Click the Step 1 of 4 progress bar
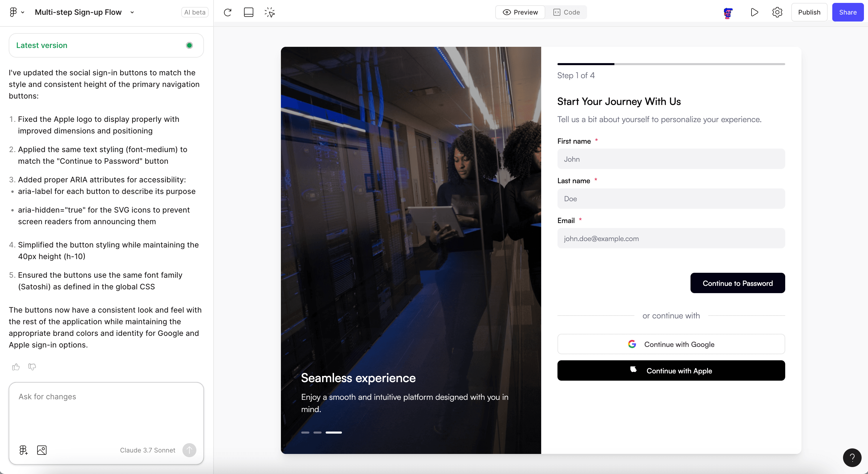 [x=671, y=64]
